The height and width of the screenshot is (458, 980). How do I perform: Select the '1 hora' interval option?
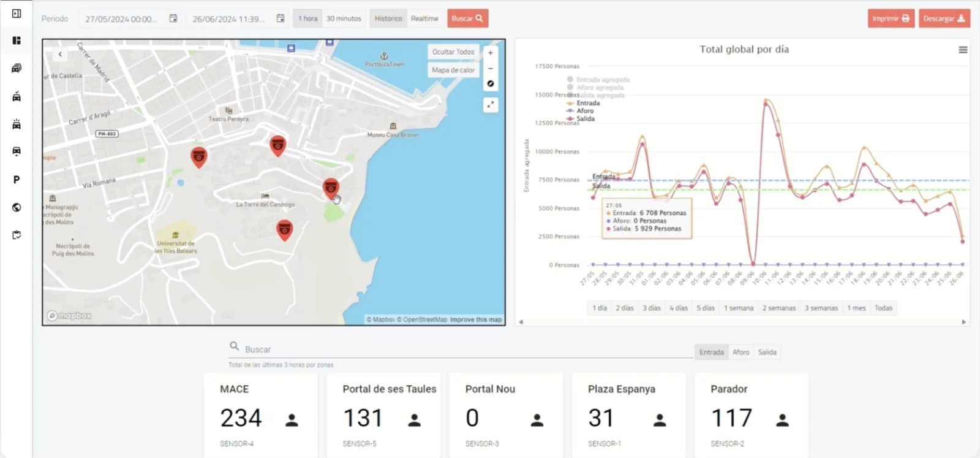click(x=307, y=18)
